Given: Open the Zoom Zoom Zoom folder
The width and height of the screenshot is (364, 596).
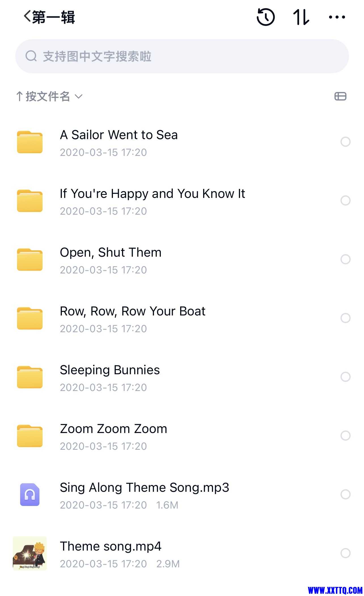Looking at the screenshot, I should (182, 436).
